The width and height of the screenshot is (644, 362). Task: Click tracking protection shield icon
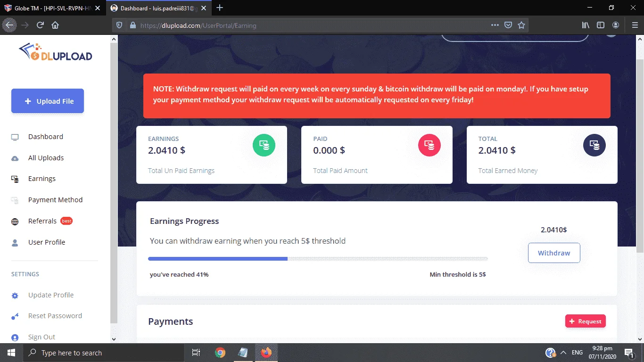119,25
